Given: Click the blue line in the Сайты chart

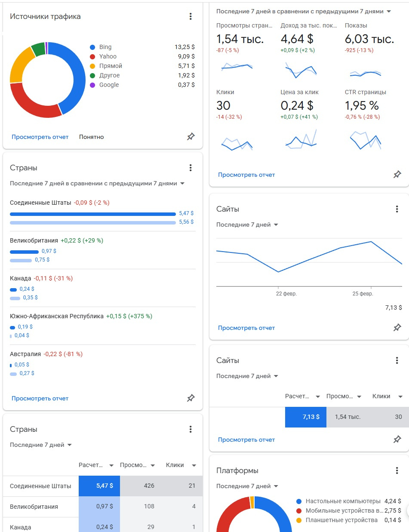Looking at the screenshot, I should pos(309,260).
